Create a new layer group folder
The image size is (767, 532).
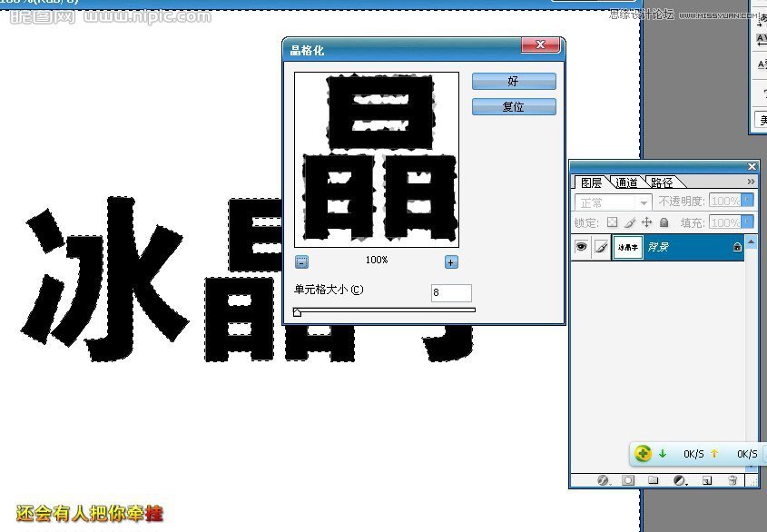pos(654,480)
